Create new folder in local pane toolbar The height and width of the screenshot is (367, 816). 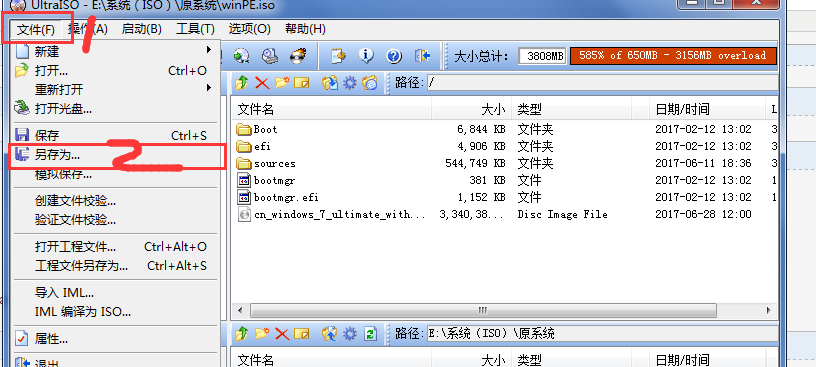pos(262,333)
